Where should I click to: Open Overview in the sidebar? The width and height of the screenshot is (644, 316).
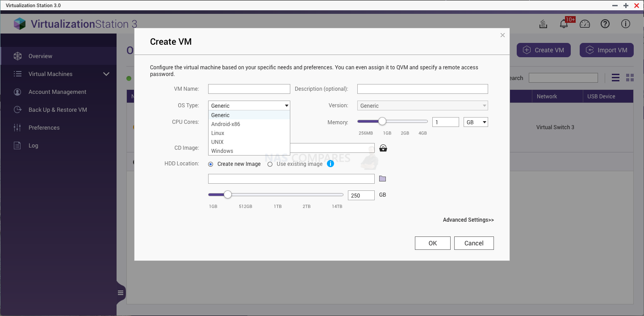coord(58,56)
